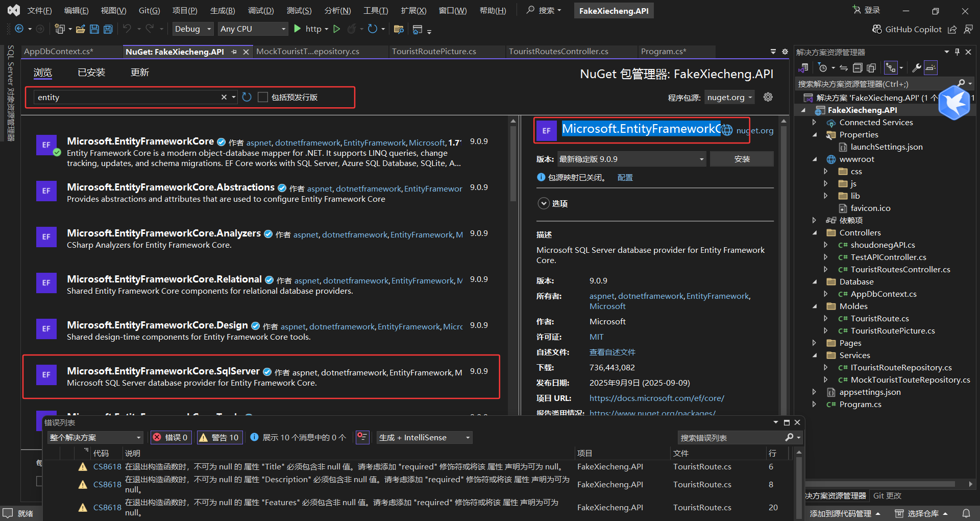
Task: Click the search error list field
Action: point(731,437)
